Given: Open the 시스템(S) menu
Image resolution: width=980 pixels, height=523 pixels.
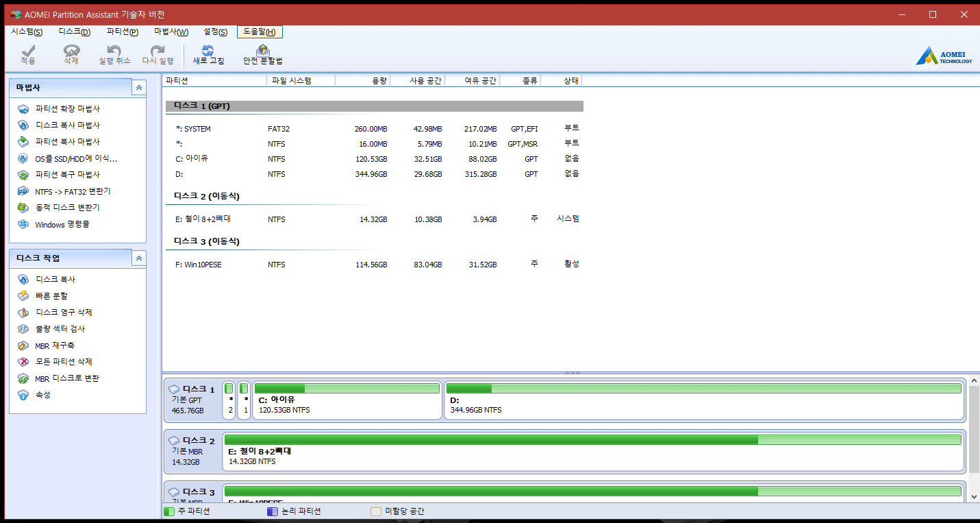Looking at the screenshot, I should (x=27, y=32).
